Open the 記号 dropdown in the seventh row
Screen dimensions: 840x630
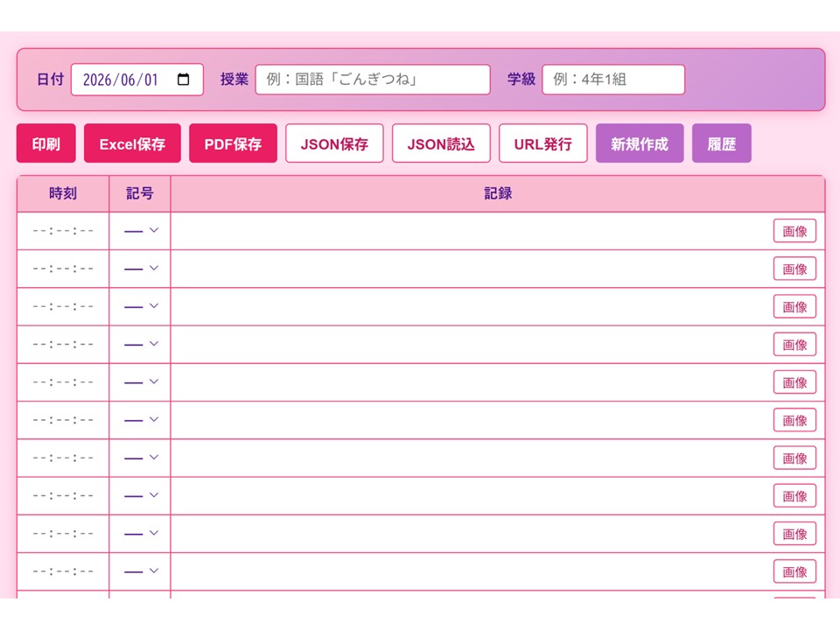[140, 458]
